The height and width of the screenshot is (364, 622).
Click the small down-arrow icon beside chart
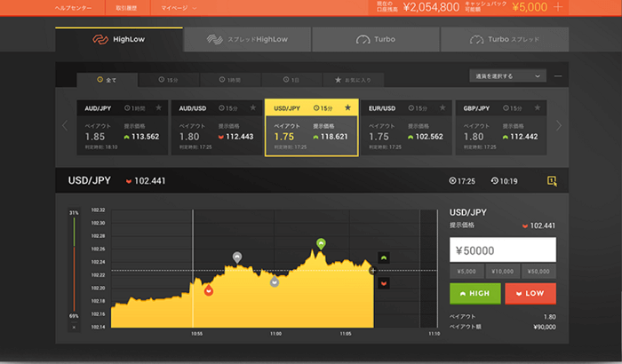383,282
